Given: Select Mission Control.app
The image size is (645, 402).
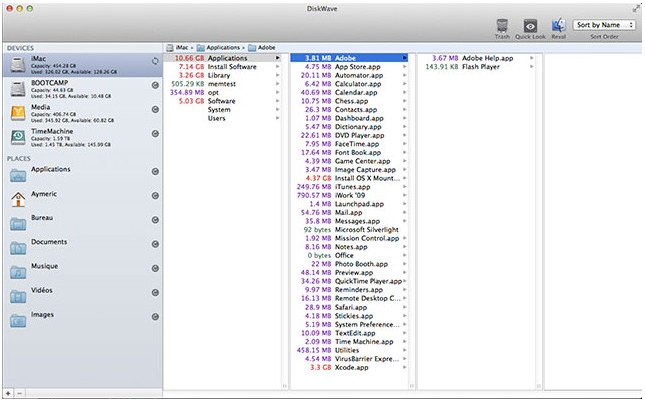Looking at the screenshot, I should click(349, 238).
